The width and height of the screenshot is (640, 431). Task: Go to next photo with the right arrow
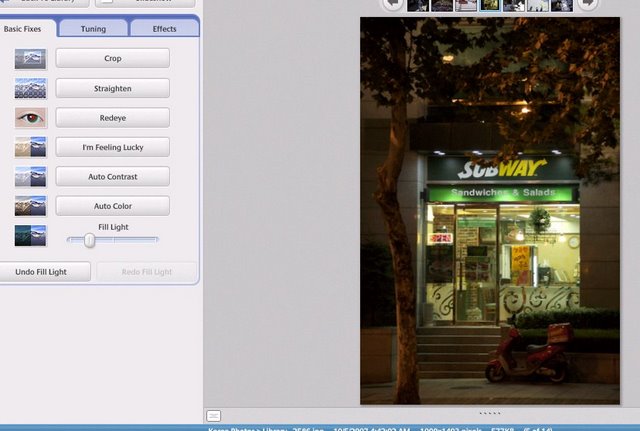tap(587, 4)
